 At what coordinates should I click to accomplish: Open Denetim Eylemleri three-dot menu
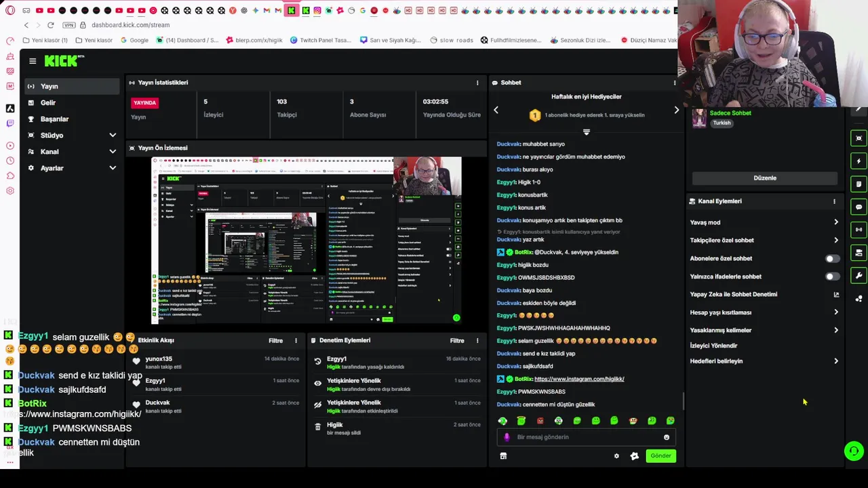[477, 340]
